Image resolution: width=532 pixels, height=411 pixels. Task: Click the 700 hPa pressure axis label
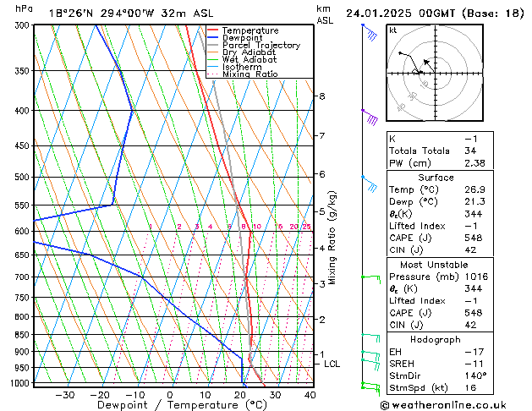click(22, 277)
